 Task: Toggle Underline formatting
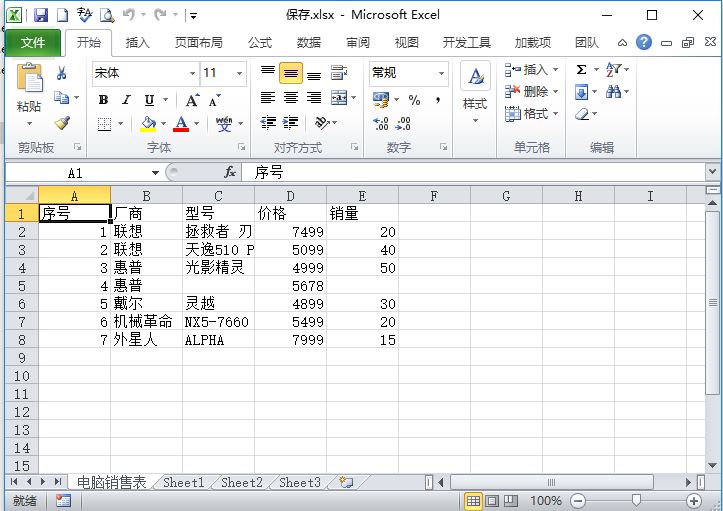click(149, 100)
